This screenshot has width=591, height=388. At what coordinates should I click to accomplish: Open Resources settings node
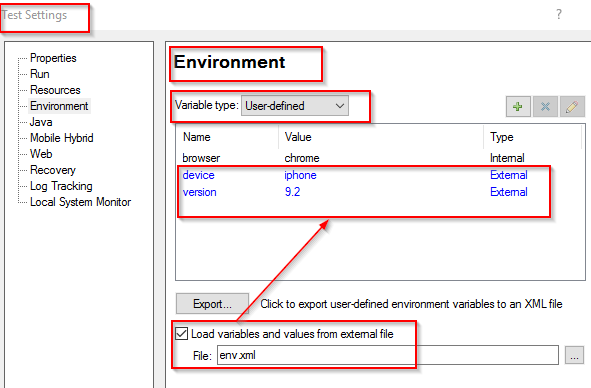(x=55, y=90)
